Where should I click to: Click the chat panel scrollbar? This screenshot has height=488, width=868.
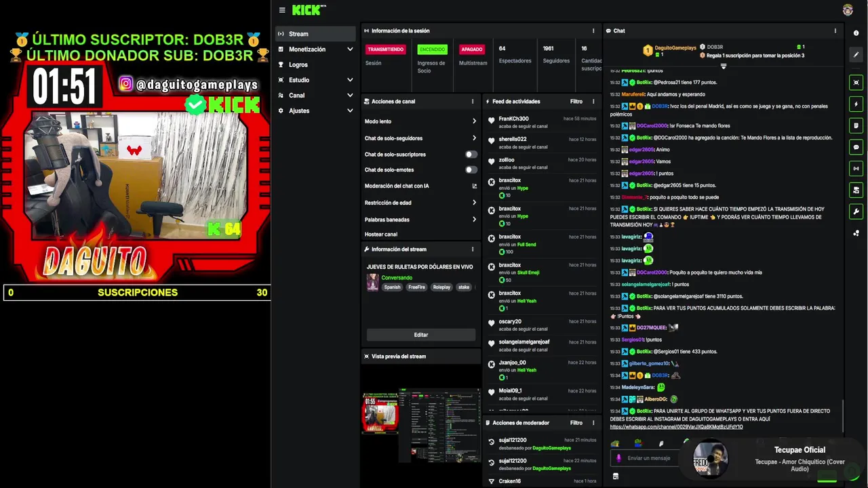point(843,415)
